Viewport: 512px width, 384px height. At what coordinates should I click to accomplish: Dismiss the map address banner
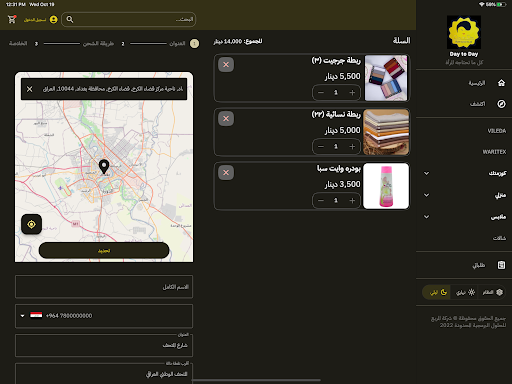pos(30,89)
